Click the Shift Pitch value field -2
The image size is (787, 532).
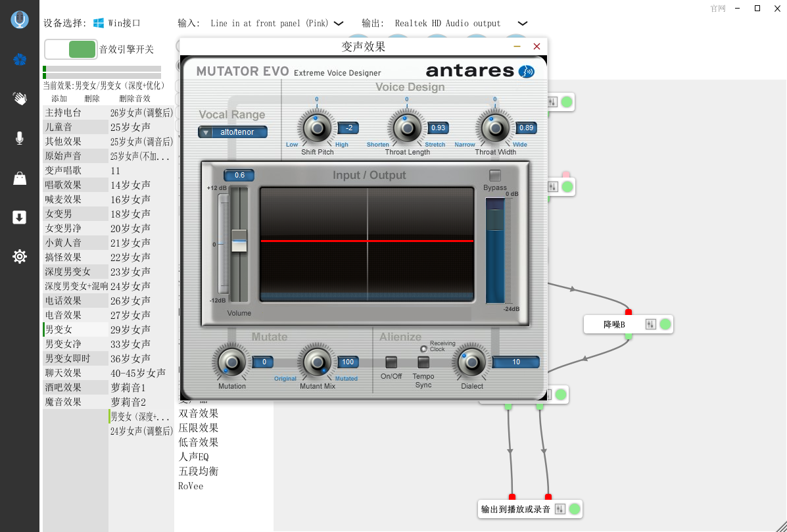click(x=348, y=128)
